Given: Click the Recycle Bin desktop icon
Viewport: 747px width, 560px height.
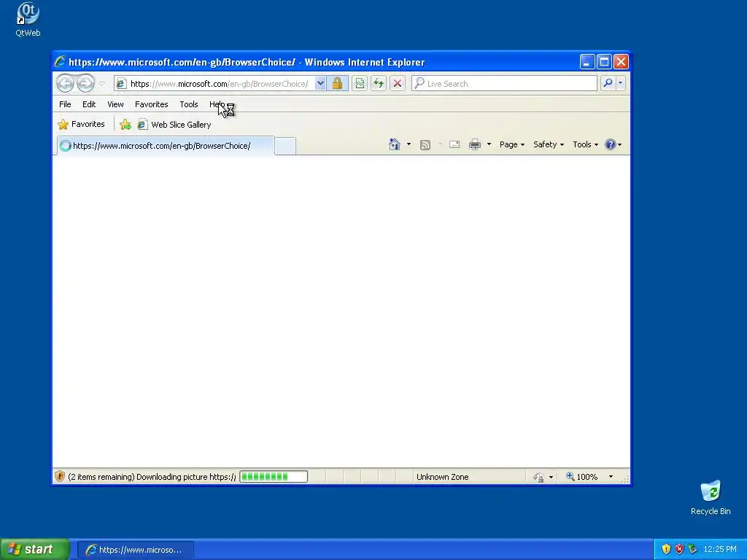Looking at the screenshot, I should pos(711,497).
